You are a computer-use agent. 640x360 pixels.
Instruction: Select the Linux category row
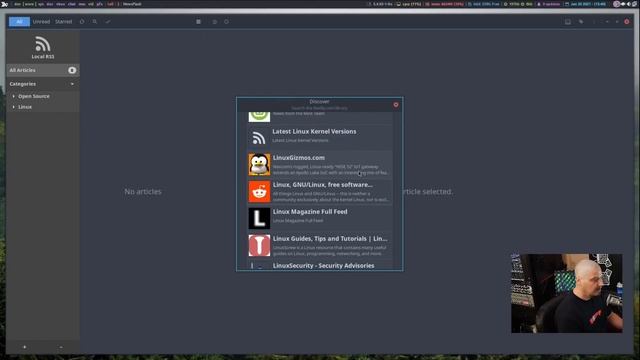point(42,107)
